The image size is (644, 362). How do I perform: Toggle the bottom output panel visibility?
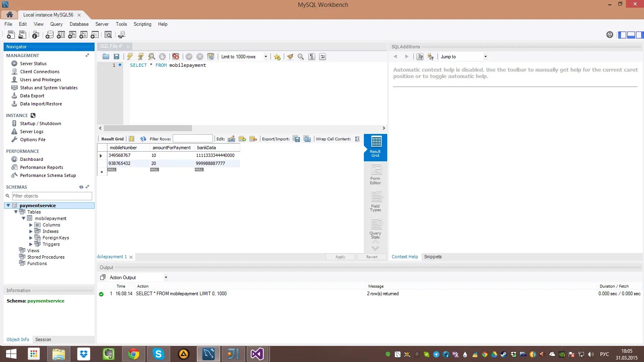click(x=631, y=35)
